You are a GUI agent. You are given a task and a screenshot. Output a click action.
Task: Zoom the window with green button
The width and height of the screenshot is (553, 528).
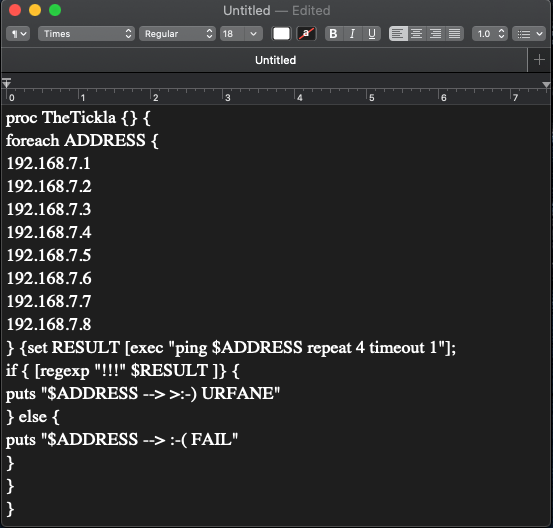pos(55,10)
